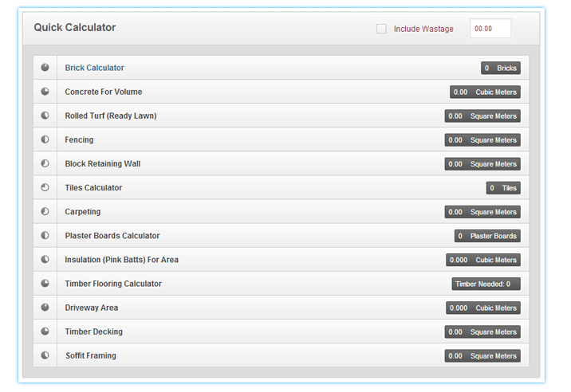Expand Insulation (Pink Batts) For Area
Screen dimensions: 571x392
121,260
